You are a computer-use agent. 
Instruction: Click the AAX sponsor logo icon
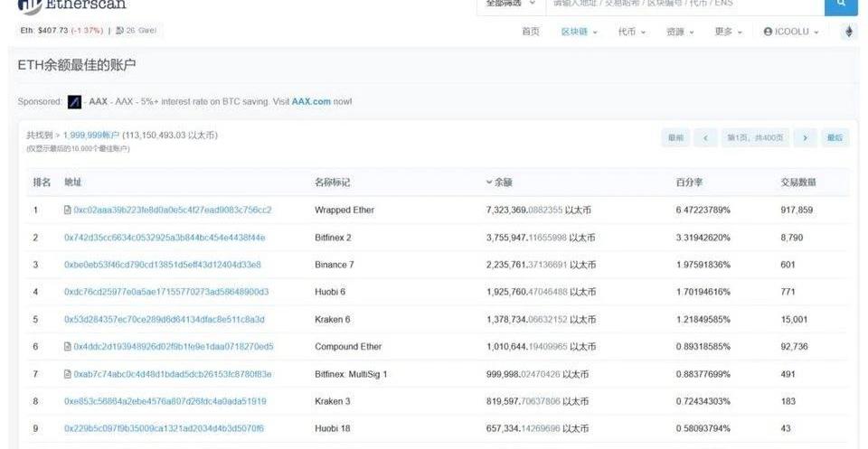(75, 101)
